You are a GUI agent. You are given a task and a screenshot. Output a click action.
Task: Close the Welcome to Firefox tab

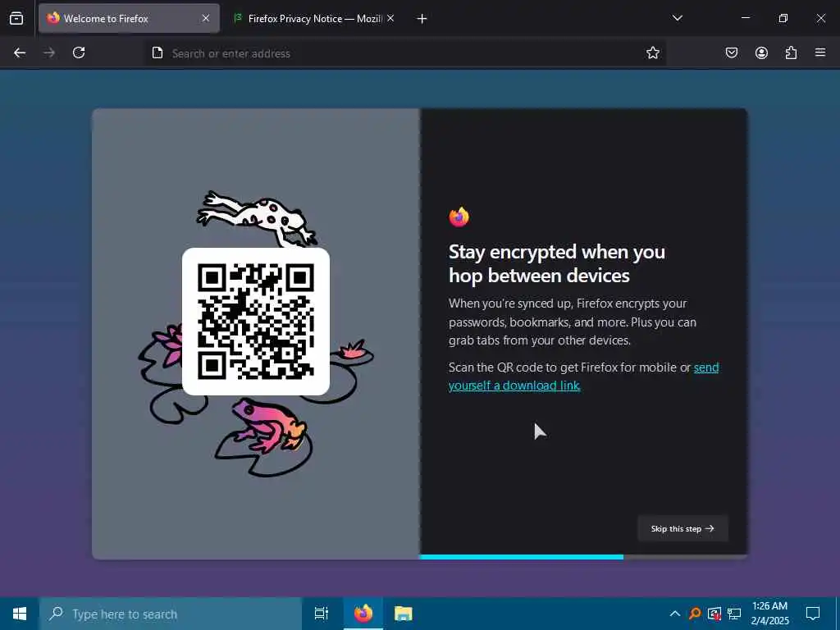point(206,18)
